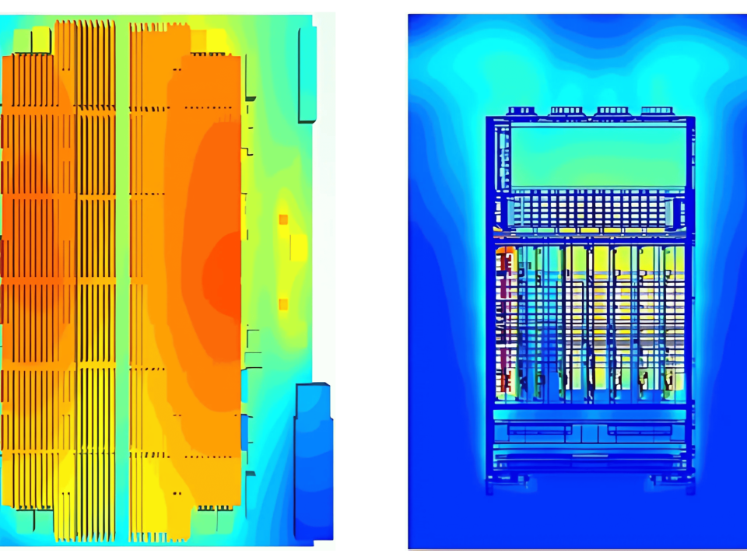Toggle the second yellow square marker
Screen dimensions: 747x560
[x=283, y=304]
